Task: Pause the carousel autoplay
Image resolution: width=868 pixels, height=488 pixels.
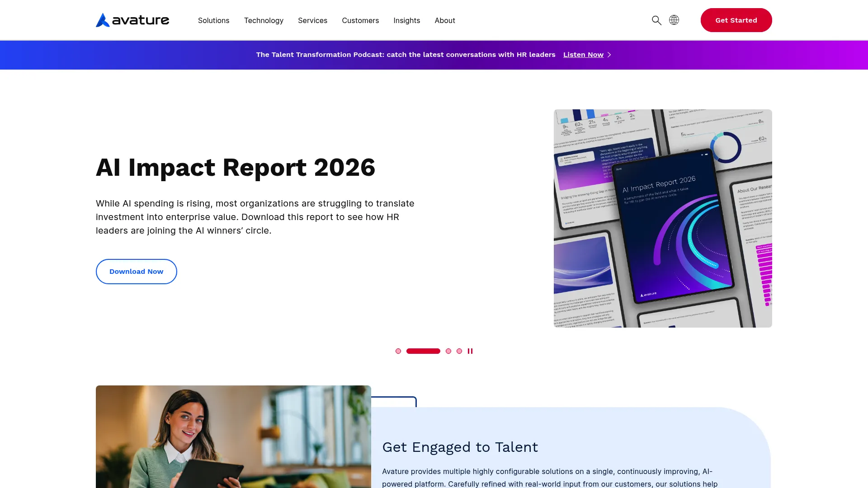Action: pyautogui.click(x=470, y=351)
